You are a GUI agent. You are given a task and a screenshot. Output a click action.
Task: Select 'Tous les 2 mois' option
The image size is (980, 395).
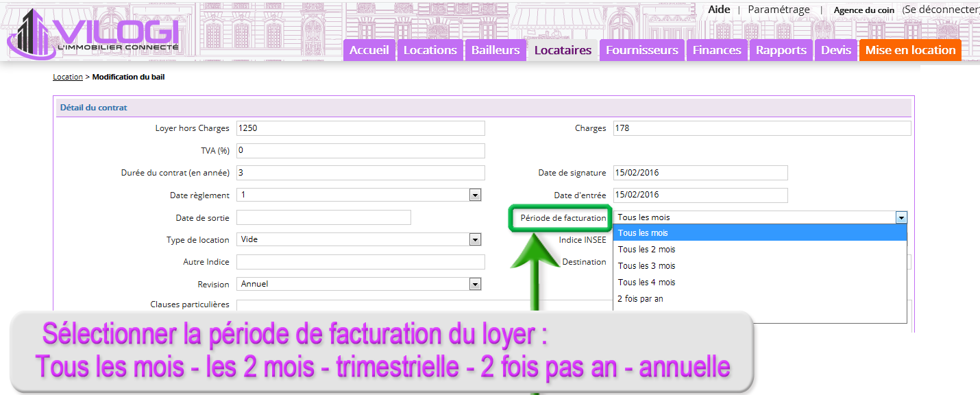pyautogui.click(x=646, y=250)
